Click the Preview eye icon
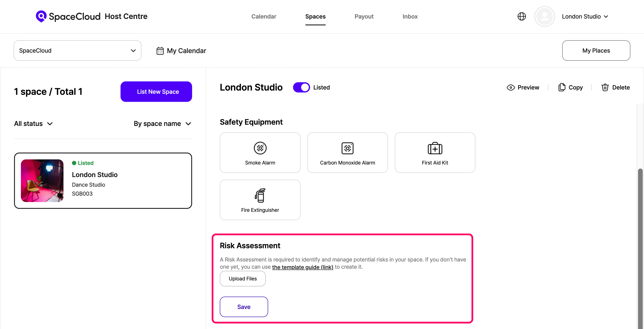Image resolution: width=644 pixels, height=329 pixels. 511,88
